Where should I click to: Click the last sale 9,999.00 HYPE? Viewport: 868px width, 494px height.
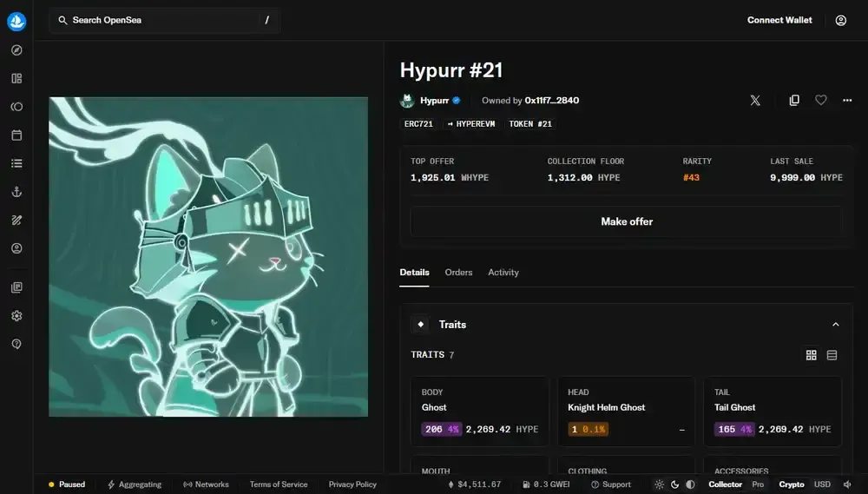click(806, 178)
